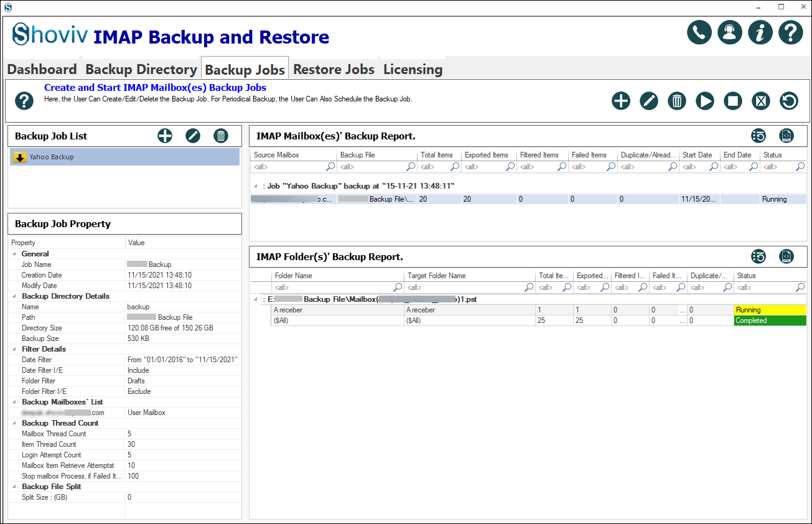Viewport: 812px width, 524px height.
Task: Collapse the Job "Yahoo Backup" report group
Action: (x=256, y=186)
